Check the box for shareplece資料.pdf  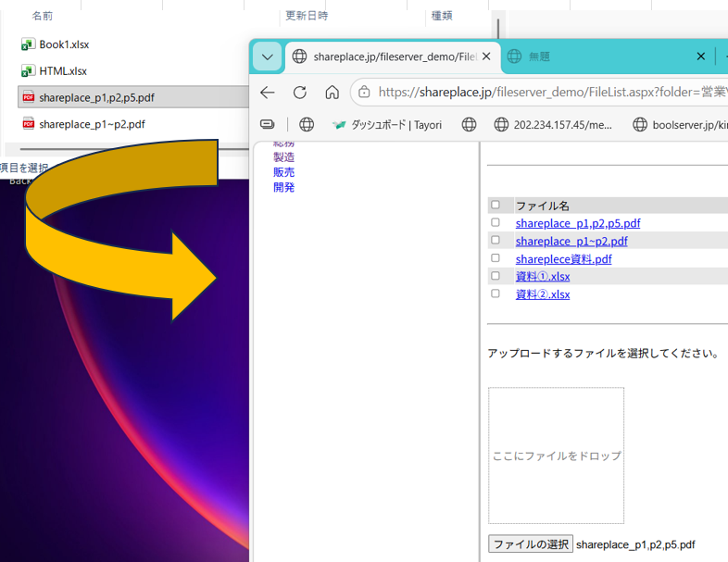[x=496, y=258]
